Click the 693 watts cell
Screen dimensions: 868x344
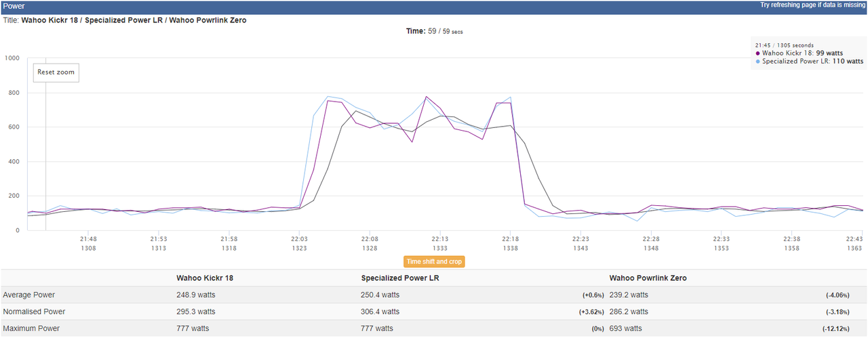[626, 328]
